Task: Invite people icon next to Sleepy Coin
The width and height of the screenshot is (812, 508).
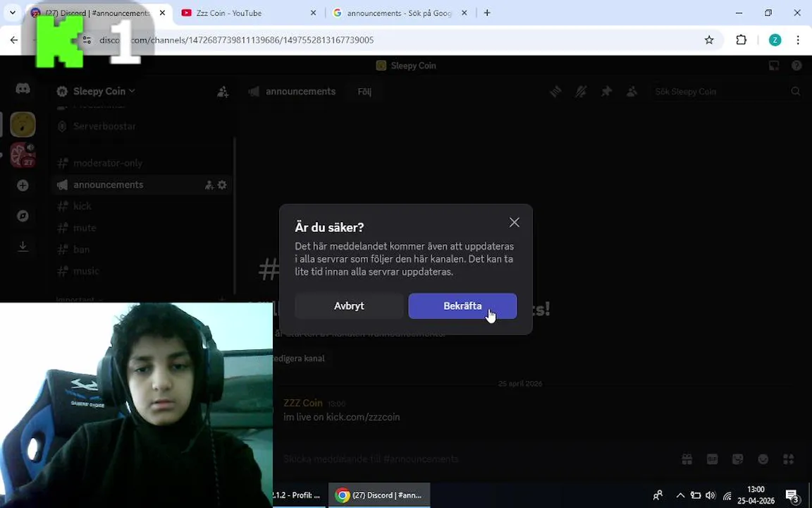Action: pyautogui.click(x=223, y=92)
